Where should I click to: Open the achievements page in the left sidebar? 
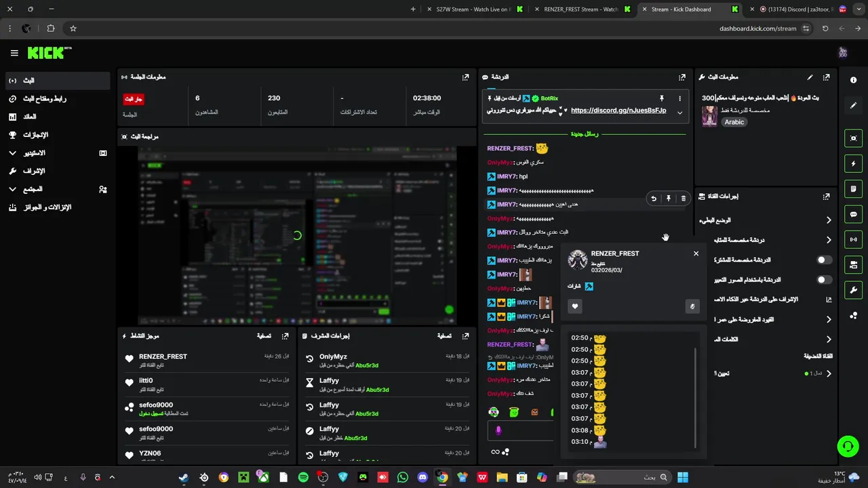(x=57, y=135)
